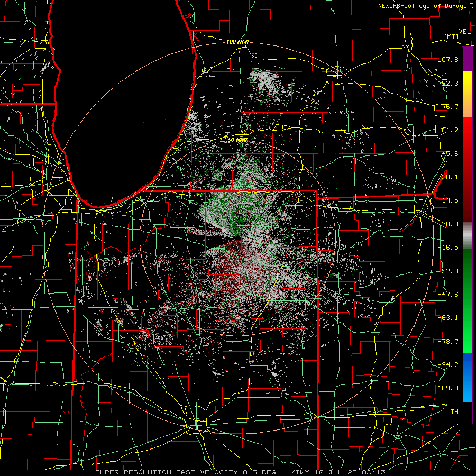476x476 pixels.
Task: Select the 61.2 scale value
Action: coord(450,130)
